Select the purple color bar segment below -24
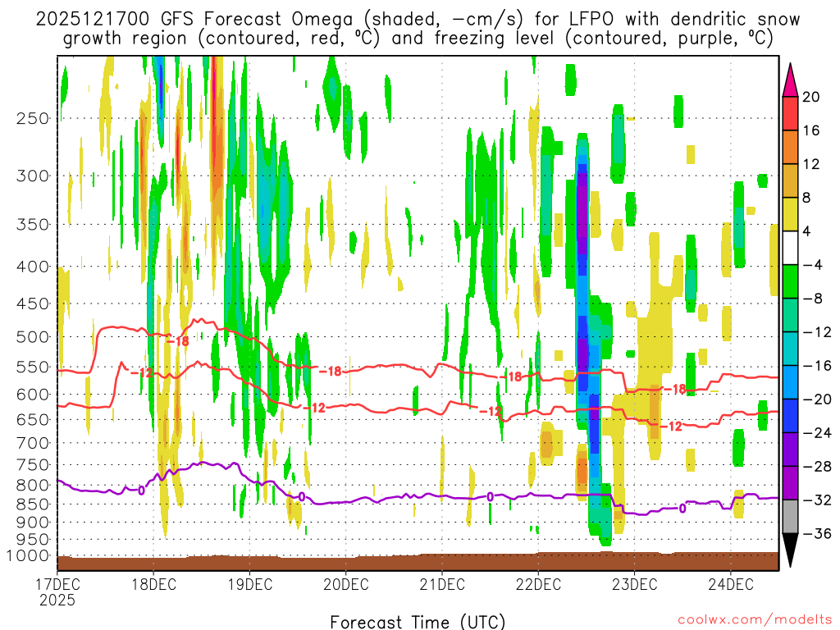This screenshot has height=630, width=840. 790,450
